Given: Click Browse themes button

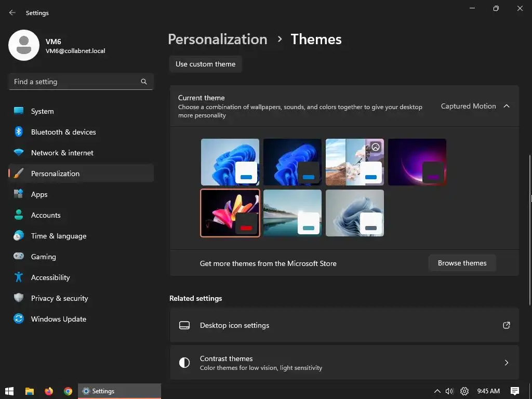Looking at the screenshot, I should pos(462,263).
